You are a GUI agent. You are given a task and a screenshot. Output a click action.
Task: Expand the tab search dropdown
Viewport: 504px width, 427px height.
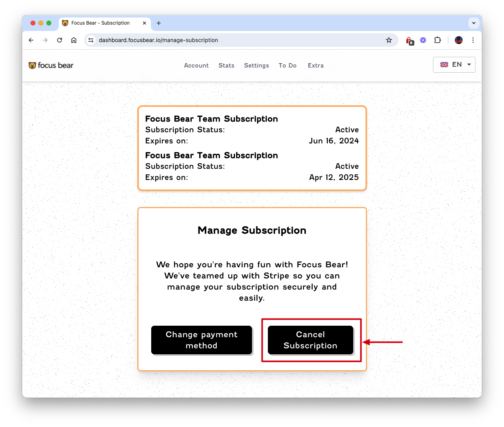(474, 23)
